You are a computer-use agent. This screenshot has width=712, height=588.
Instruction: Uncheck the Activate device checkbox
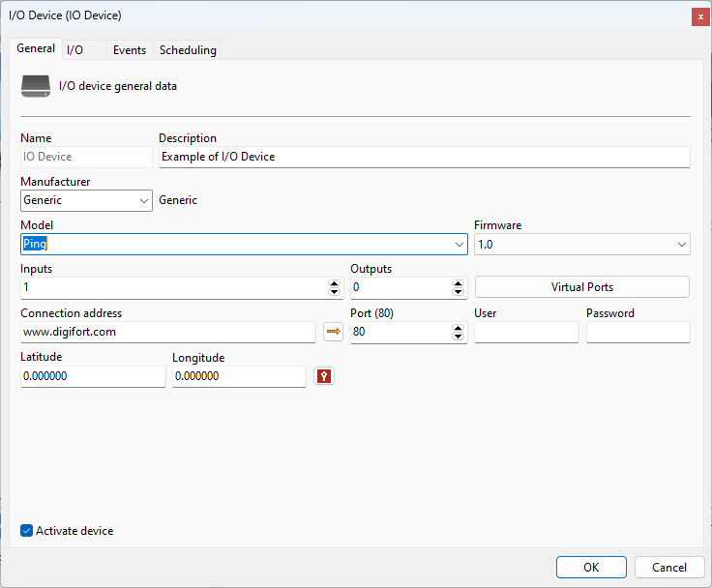pos(27,530)
